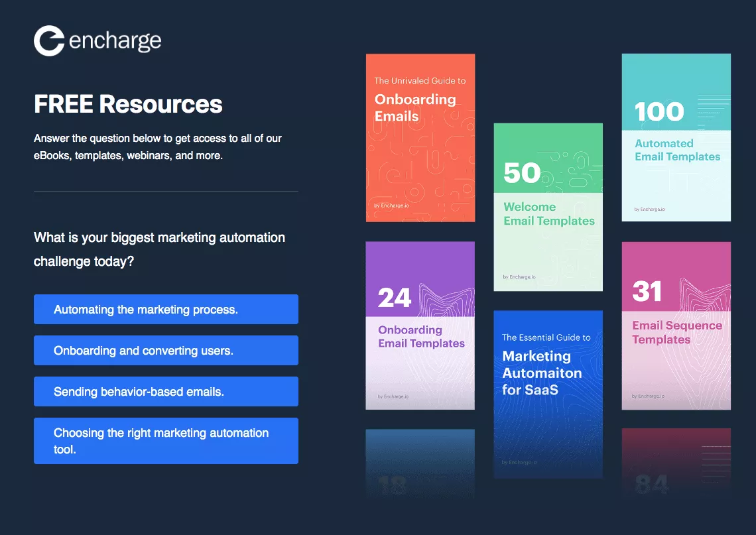Select 'Choosing the right marketing automation tool.'
Image resolution: width=756 pixels, height=535 pixels.
coord(166,441)
